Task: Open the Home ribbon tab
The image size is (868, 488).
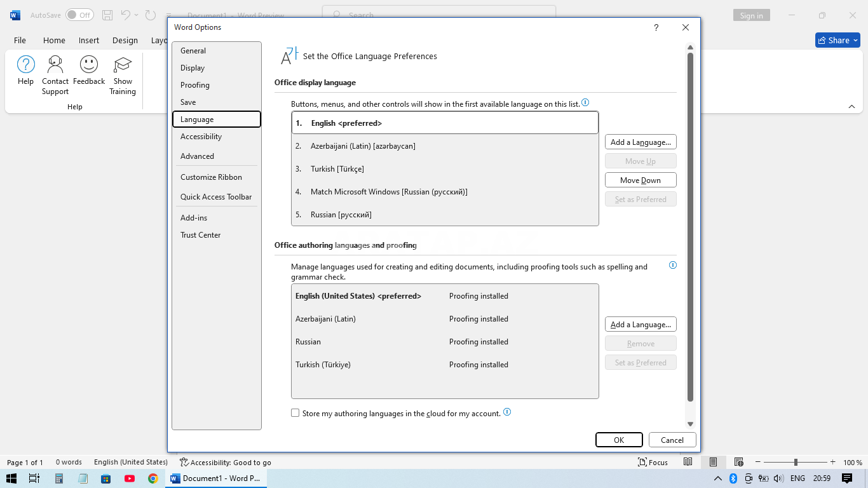Action: tap(54, 40)
